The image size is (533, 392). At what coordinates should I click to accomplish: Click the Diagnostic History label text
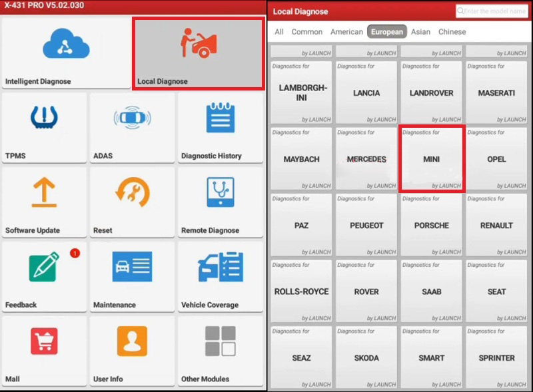pyautogui.click(x=211, y=156)
